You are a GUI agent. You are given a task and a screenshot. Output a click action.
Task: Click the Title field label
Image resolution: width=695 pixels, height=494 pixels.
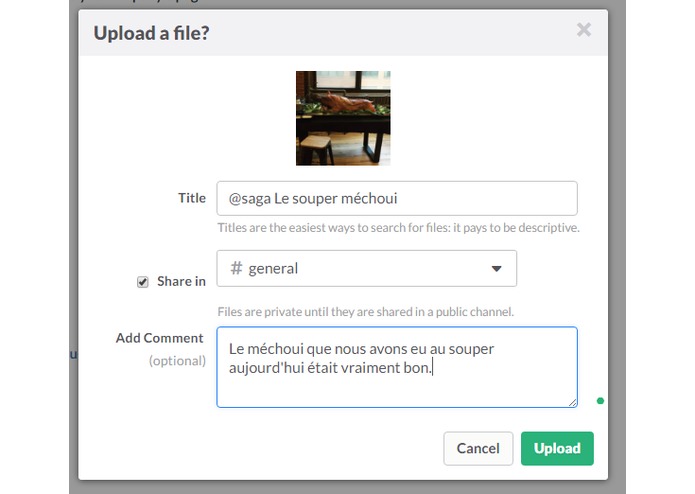(x=192, y=198)
